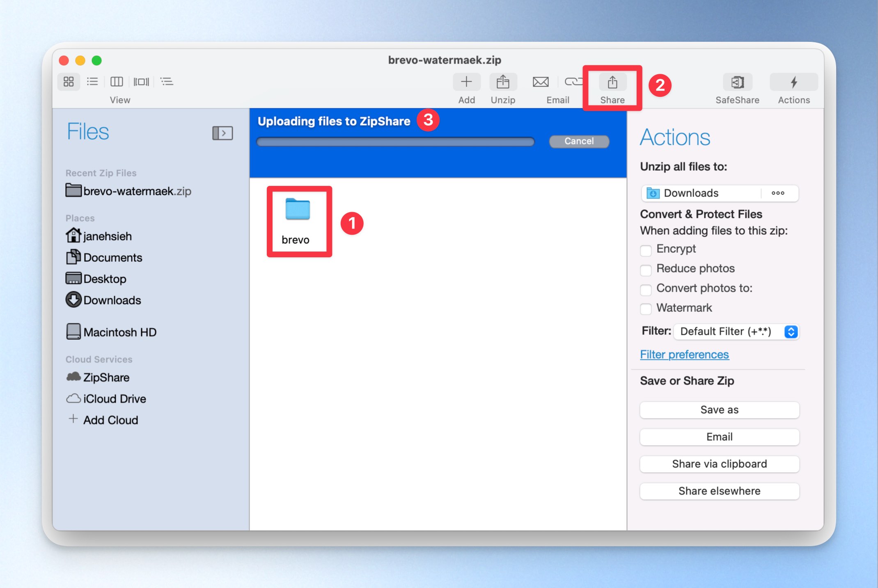878x588 pixels.
Task: Toggle the Actions lightning bolt icon
Action: 794,82
